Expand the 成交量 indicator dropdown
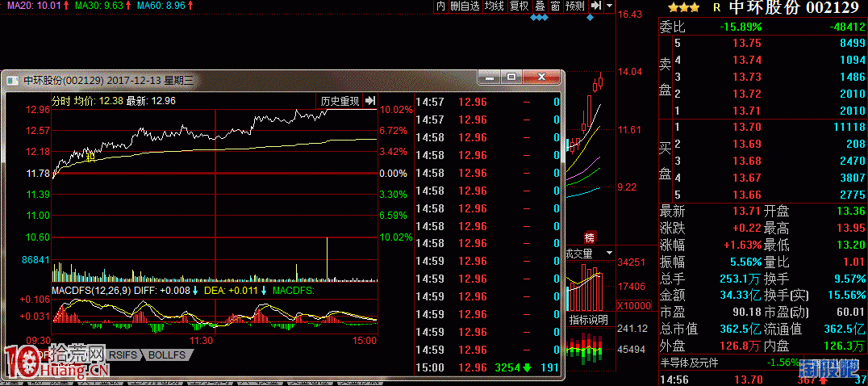Screen dimensions: 868x386 point(610,253)
